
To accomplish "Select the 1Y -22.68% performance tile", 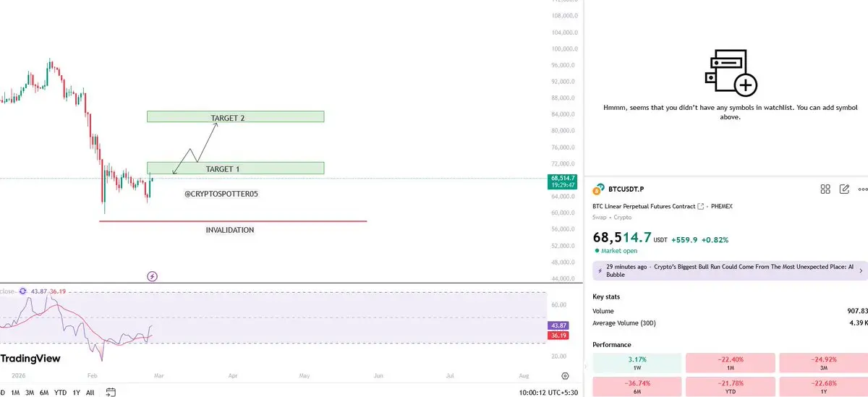I will [x=823, y=386].
